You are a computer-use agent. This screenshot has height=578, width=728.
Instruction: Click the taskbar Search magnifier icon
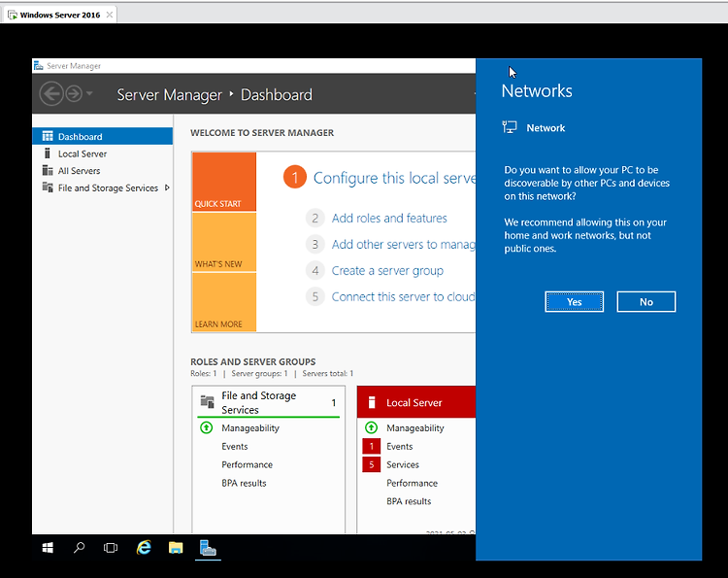(x=79, y=548)
